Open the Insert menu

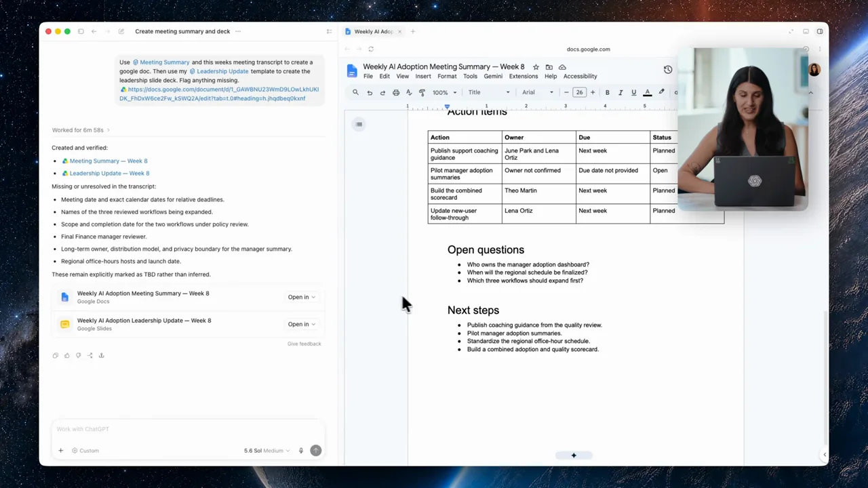[x=423, y=77]
